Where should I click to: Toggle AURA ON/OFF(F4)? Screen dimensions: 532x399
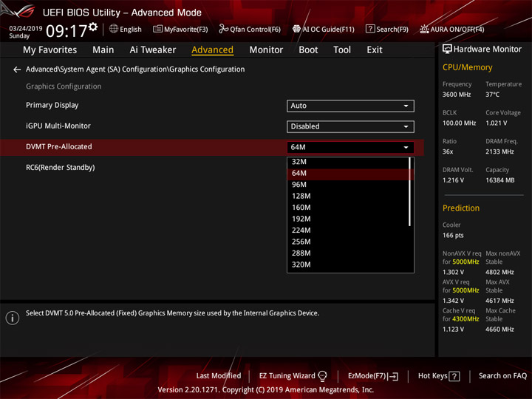click(x=452, y=29)
